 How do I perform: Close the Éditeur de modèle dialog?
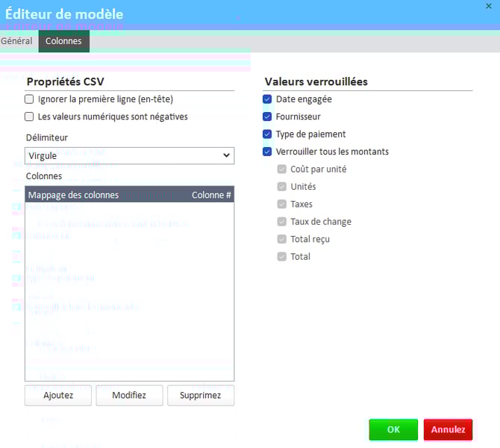(489, 5)
